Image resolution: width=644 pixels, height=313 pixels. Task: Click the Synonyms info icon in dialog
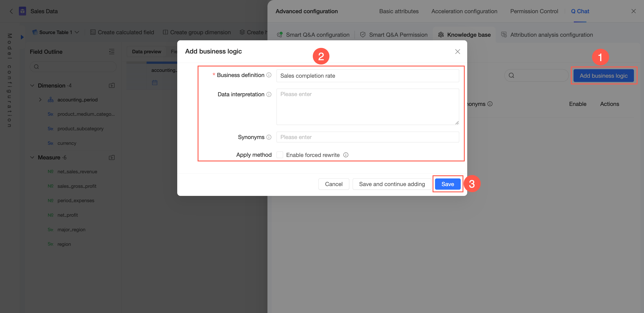[269, 137]
